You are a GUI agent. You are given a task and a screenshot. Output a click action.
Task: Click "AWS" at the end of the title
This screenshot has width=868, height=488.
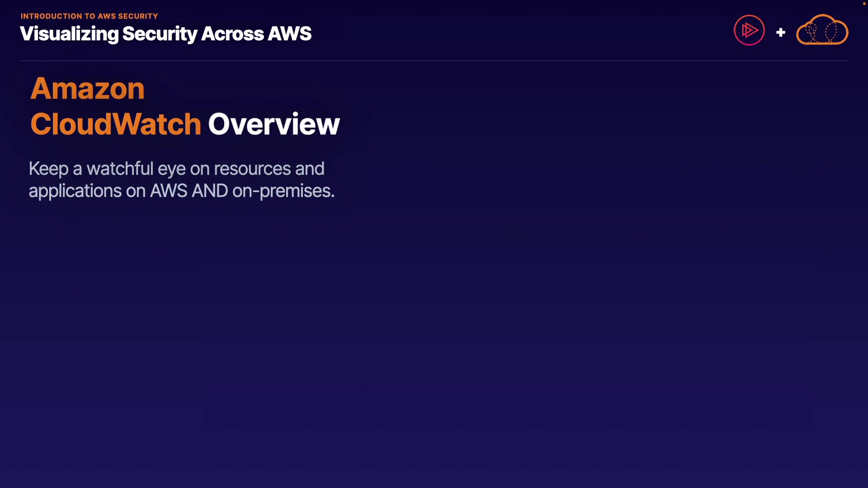[x=289, y=34]
